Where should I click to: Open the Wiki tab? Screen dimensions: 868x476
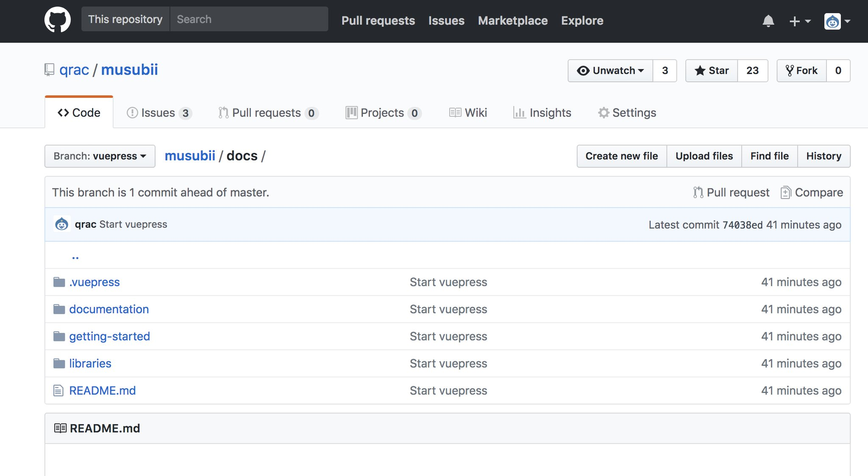click(x=467, y=113)
